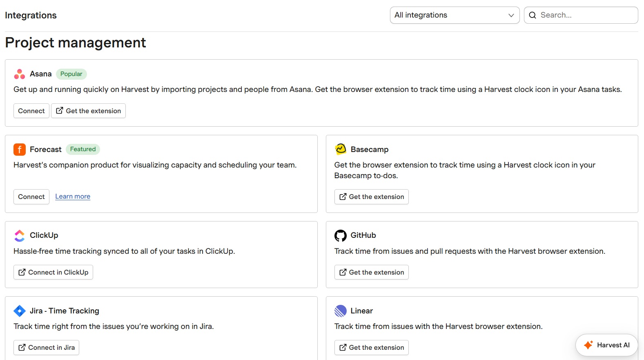Open Forecast Learn more link
The width and height of the screenshot is (644, 360).
click(73, 197)
